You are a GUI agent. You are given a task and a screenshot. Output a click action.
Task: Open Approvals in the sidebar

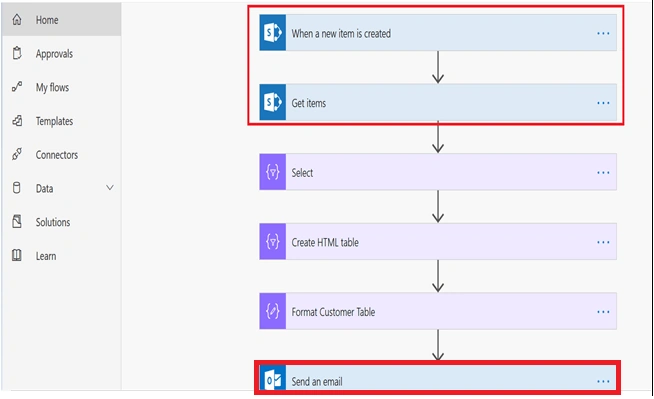coord(62,53)
